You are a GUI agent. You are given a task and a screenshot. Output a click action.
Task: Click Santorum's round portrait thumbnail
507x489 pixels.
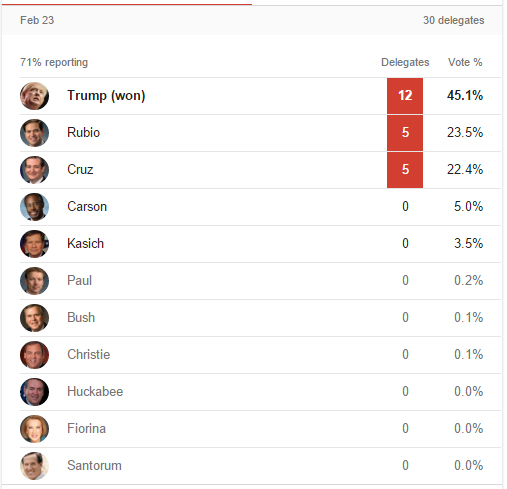(x=34, y=466)
